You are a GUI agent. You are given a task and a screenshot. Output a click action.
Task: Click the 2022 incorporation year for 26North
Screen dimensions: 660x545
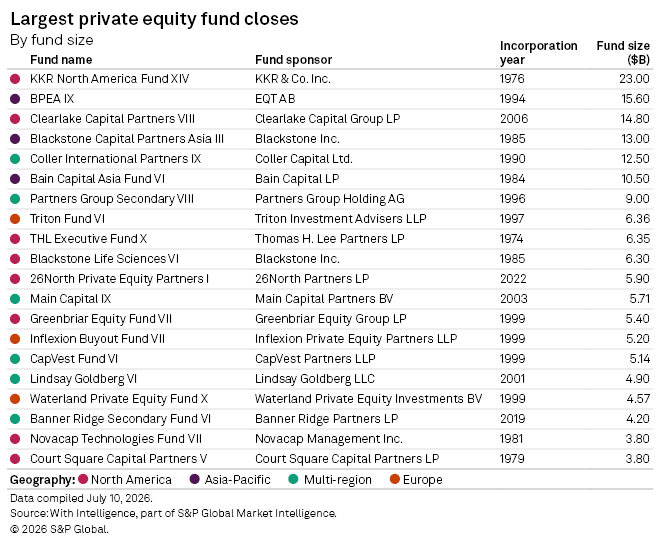(513, 279)
